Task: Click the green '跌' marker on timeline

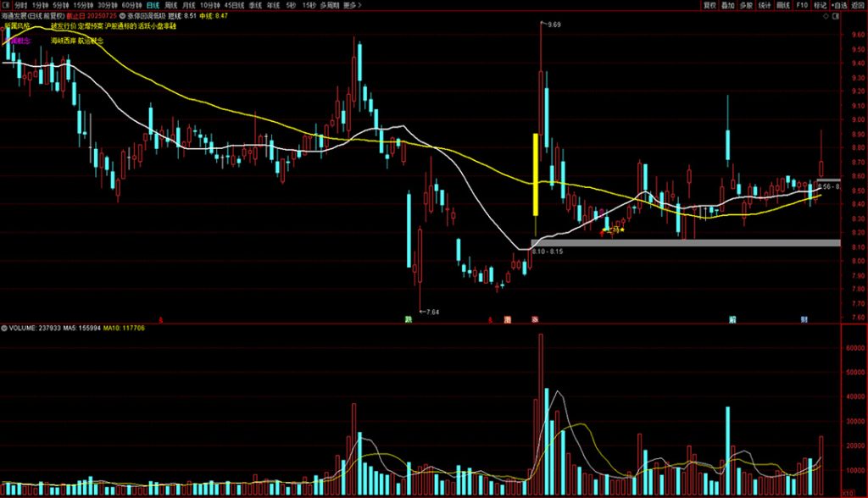Action: pos(409,320)
